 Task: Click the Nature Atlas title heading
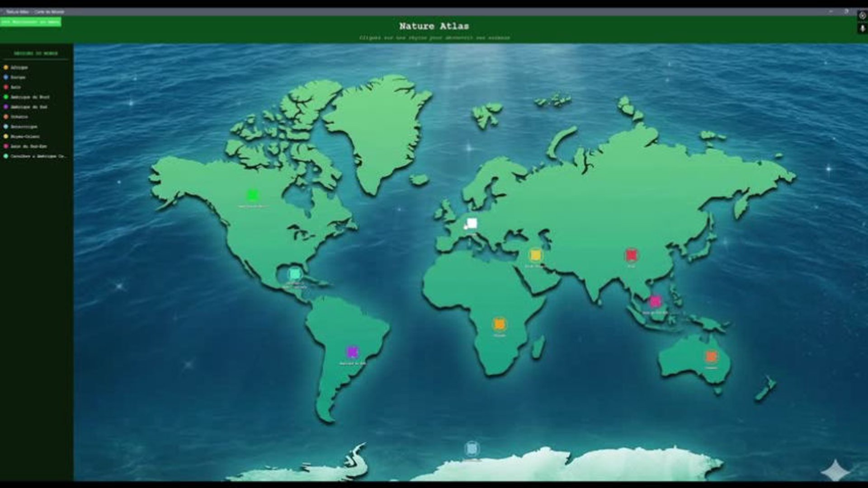point(434,26)
